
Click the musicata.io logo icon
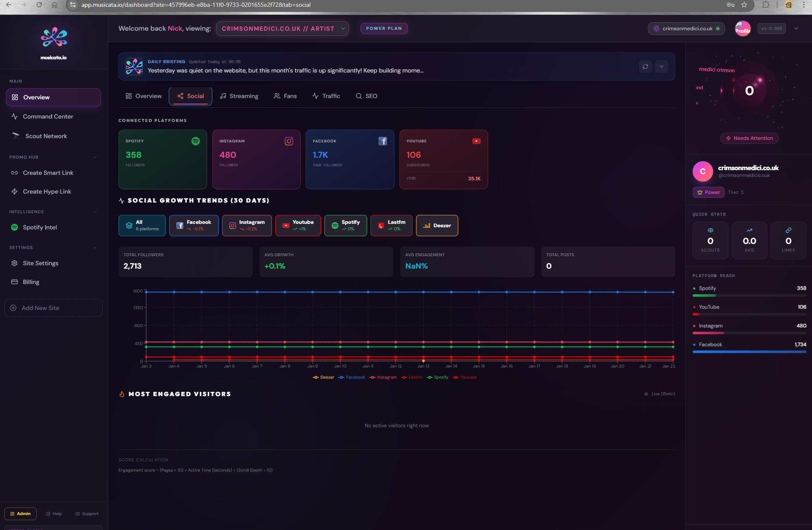[54, 38]
